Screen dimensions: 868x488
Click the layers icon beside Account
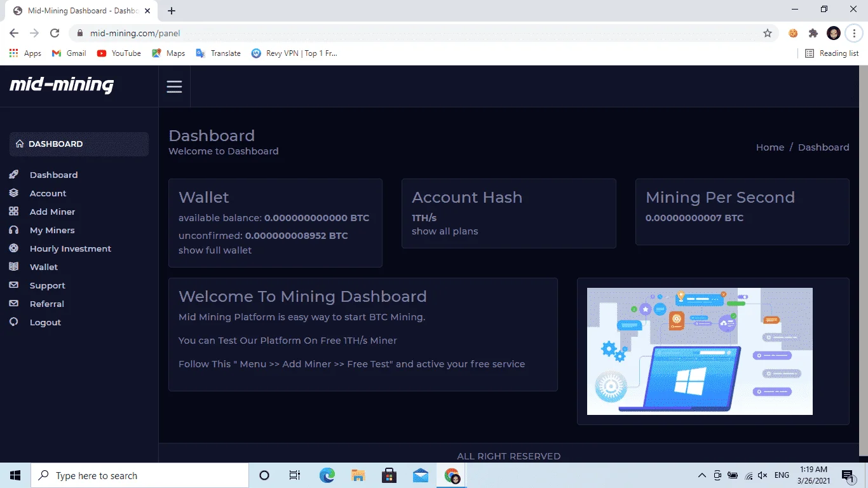pyautogui.click(x=14, y=193)
